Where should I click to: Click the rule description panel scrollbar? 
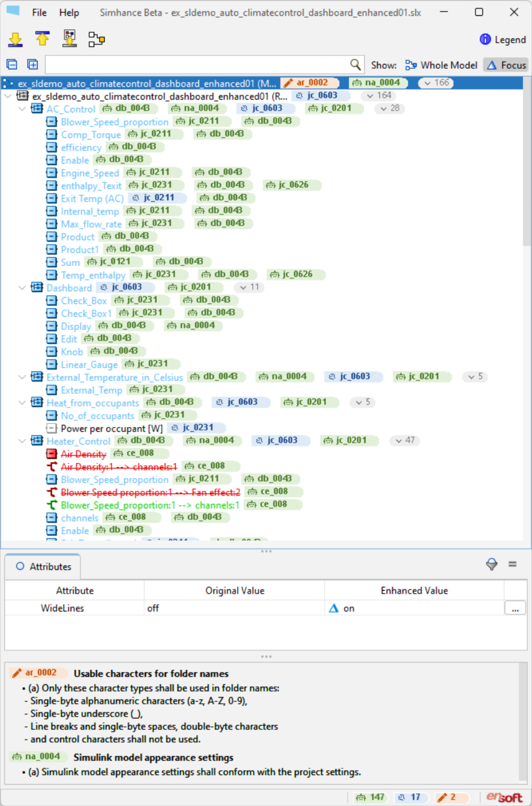point(523,722)
